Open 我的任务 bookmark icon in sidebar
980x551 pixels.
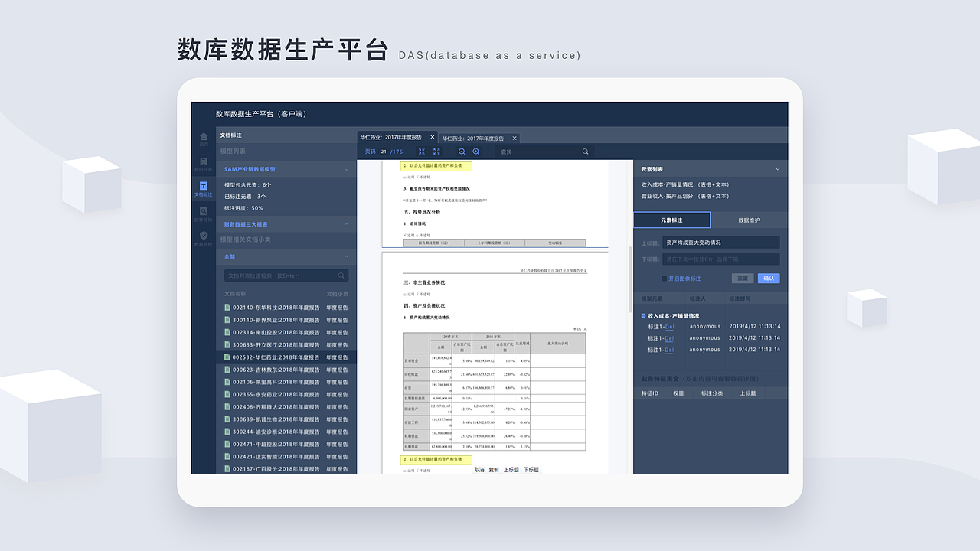click(204, 161)
